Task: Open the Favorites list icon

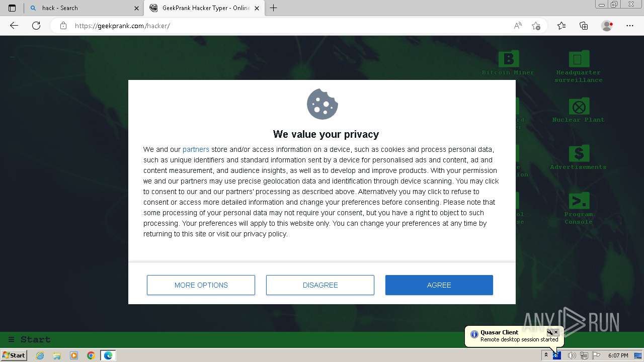Action: click(561, 26)
